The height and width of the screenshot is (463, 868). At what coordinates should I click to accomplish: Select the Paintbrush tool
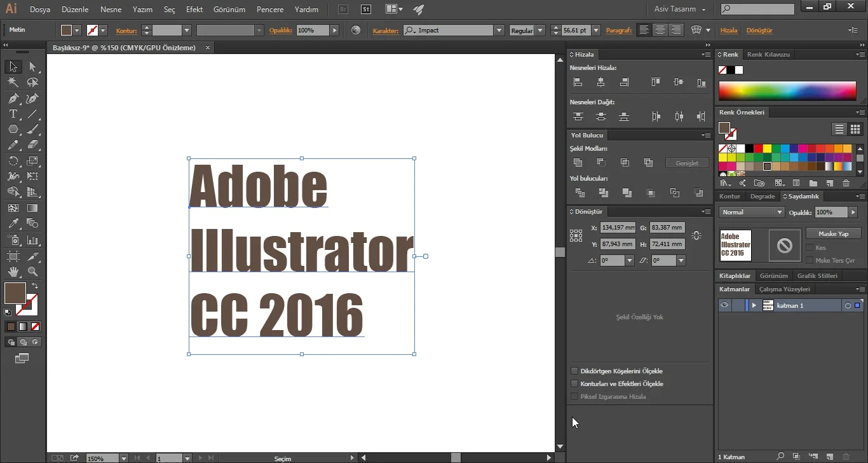coord(32,129)
